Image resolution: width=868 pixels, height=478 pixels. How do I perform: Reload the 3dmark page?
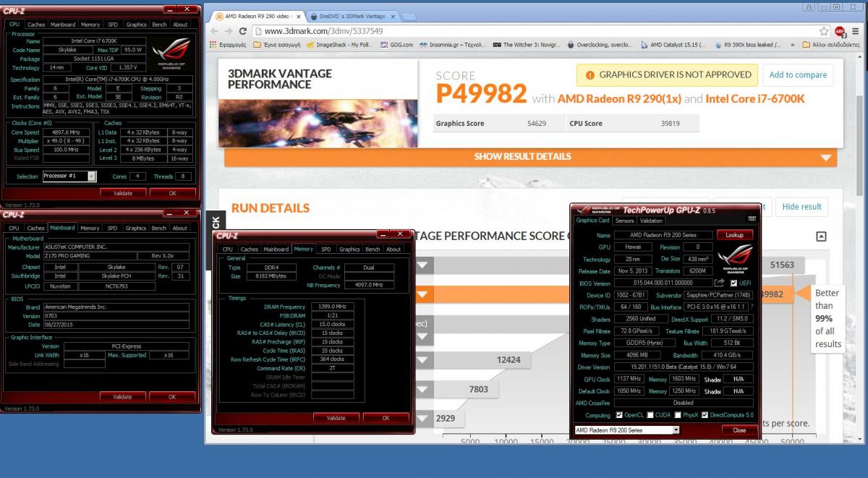(x=243, y=31)
